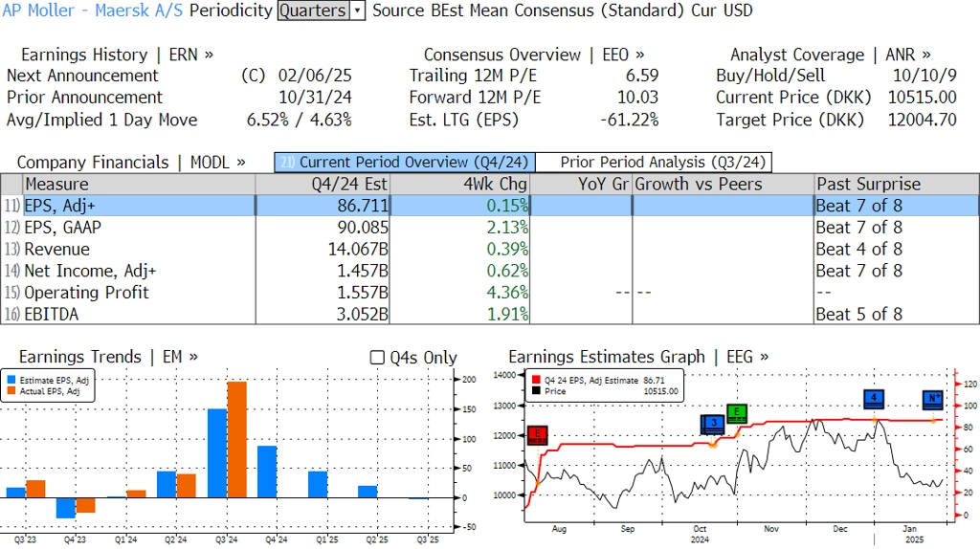Click the 4.36% Operating Profit change value
Viewport: 980px width, 549px height.
507,293
